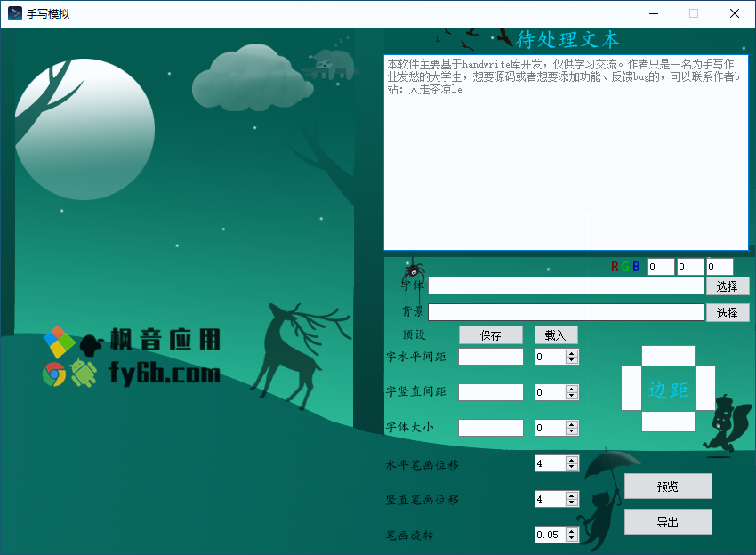Image resolution: width=756 pixels, height=555 pixels.
Task: Increase 字竖直间距 spinner value
Action: (572, 389)
